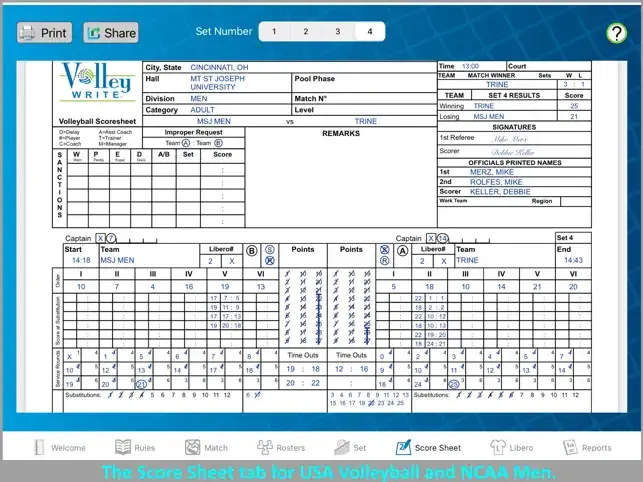Click official name 'ROLFES, MIKE'
The image size is (643, 482).
coord(496,182)
